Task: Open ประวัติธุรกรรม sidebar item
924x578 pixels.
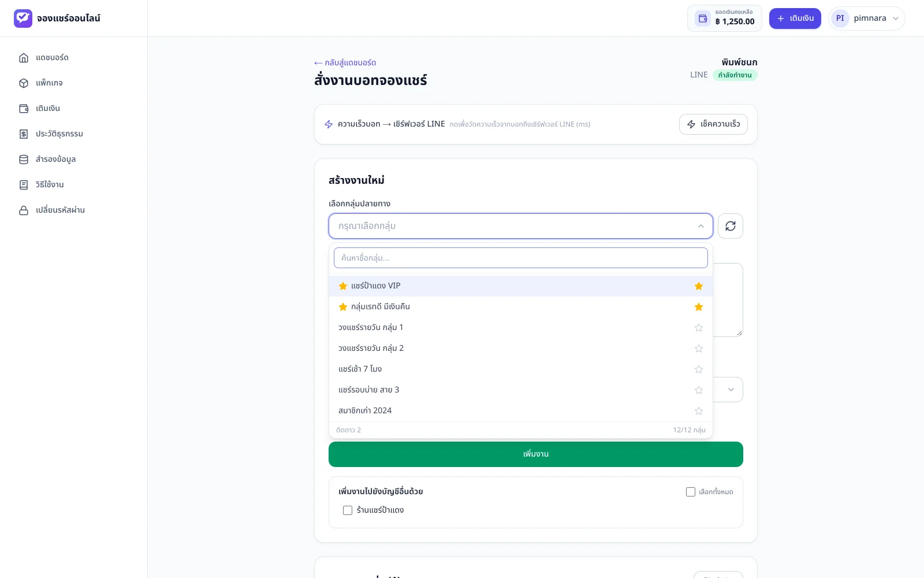Action: pos(59,134)
